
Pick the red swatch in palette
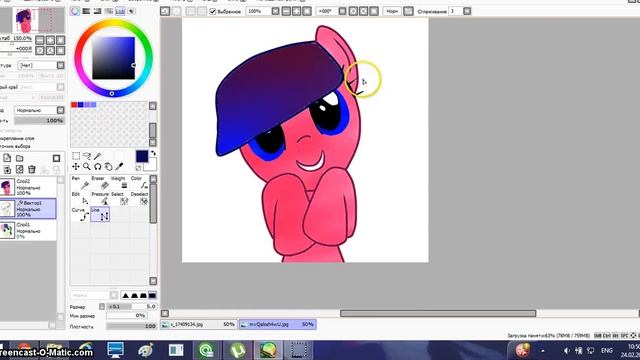[74, 105]
